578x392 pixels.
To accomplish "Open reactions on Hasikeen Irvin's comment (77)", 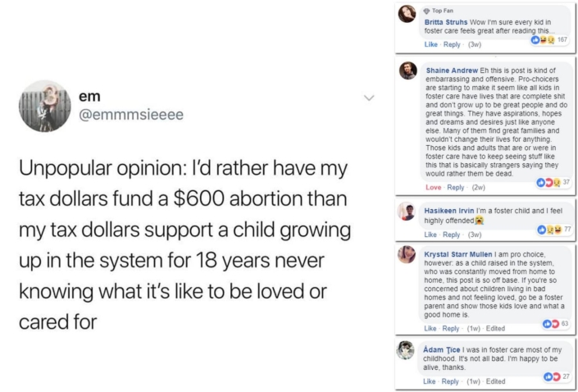I will click(545, 230).
